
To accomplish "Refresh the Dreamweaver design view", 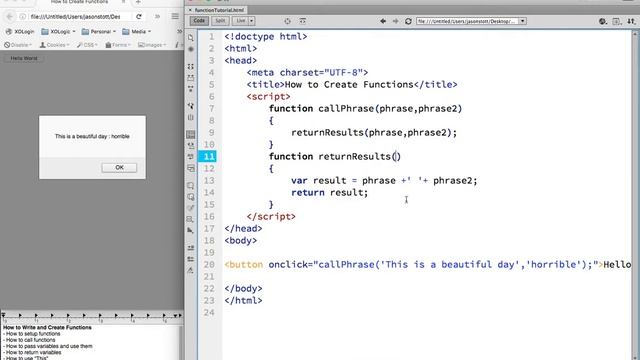I will (408, 21).
